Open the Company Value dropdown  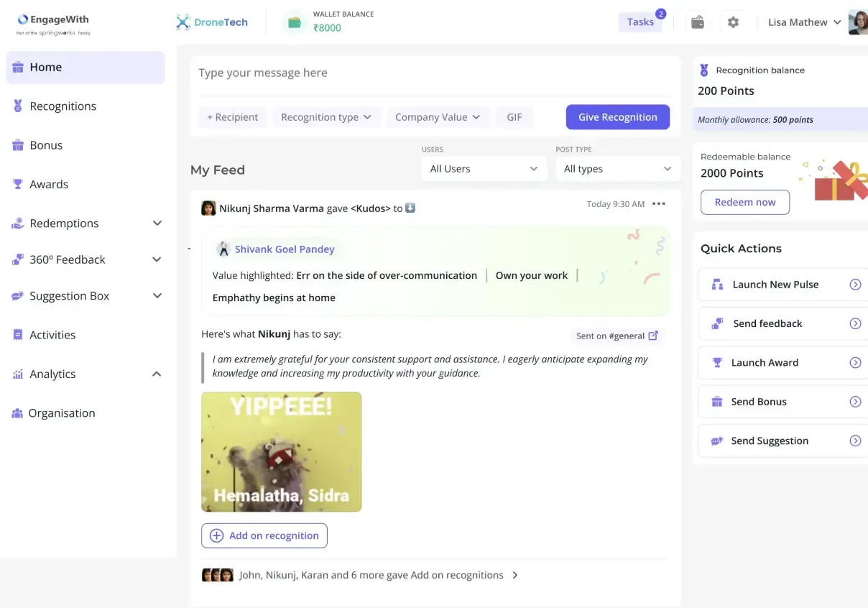coord(438,117)
